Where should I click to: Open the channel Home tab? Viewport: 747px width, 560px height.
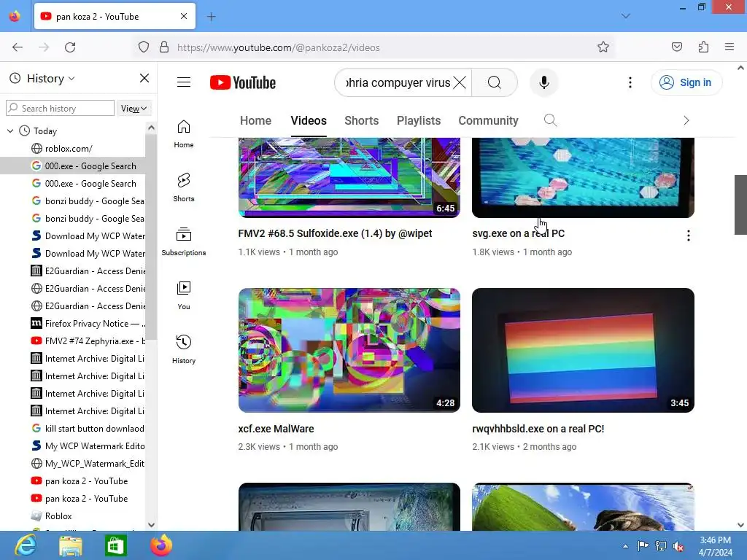tap(256, 120)
